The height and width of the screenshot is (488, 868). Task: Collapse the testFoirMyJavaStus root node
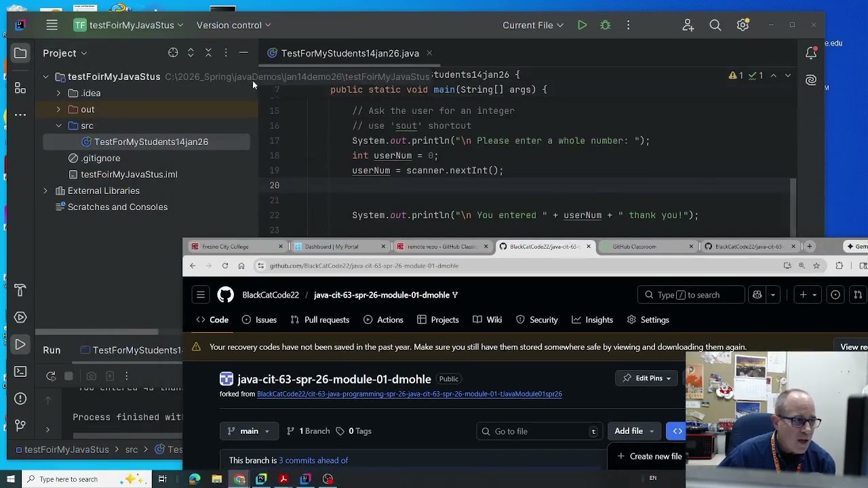(45, 77)
